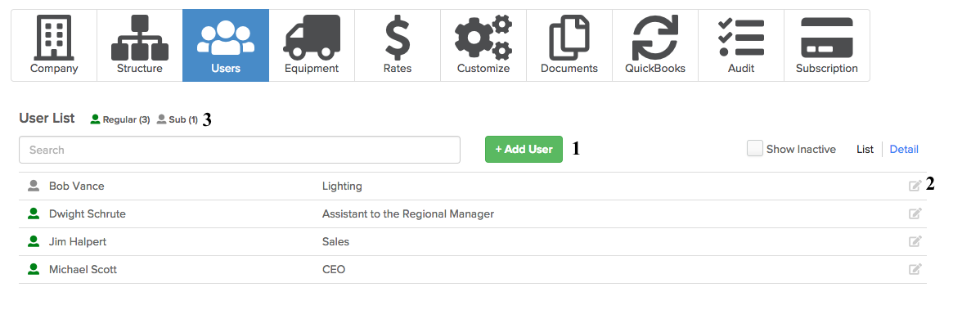
Task: Switch to Detail view
Action: point(904,149)
